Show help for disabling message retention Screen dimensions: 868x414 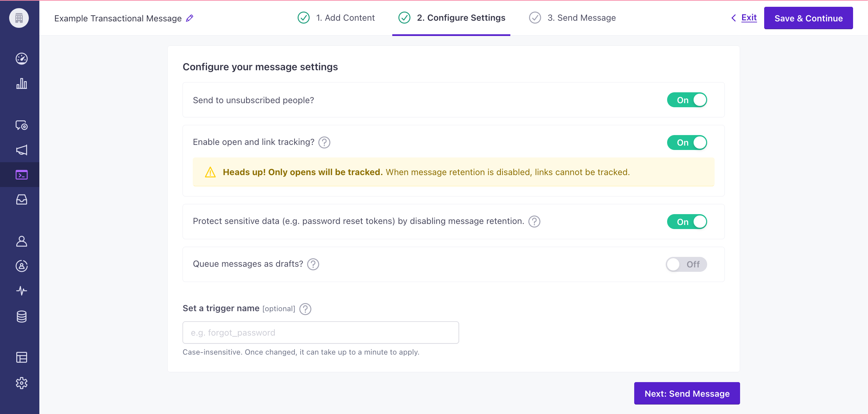534,222
